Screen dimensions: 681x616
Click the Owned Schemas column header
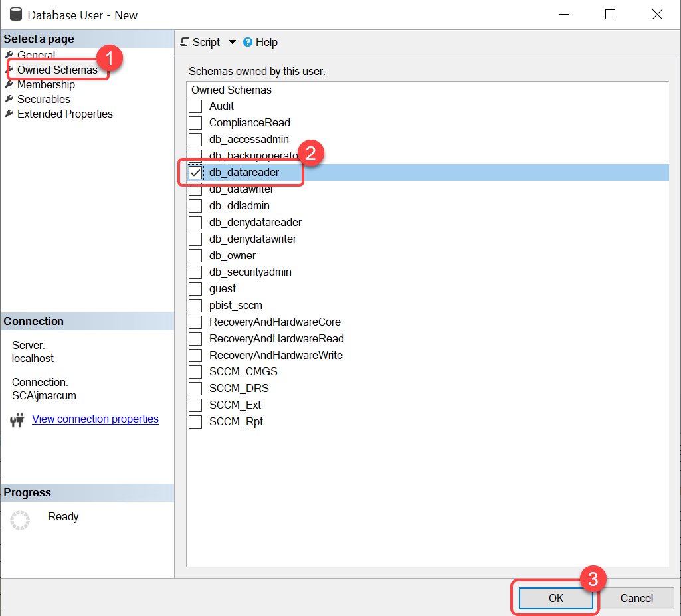231,90
